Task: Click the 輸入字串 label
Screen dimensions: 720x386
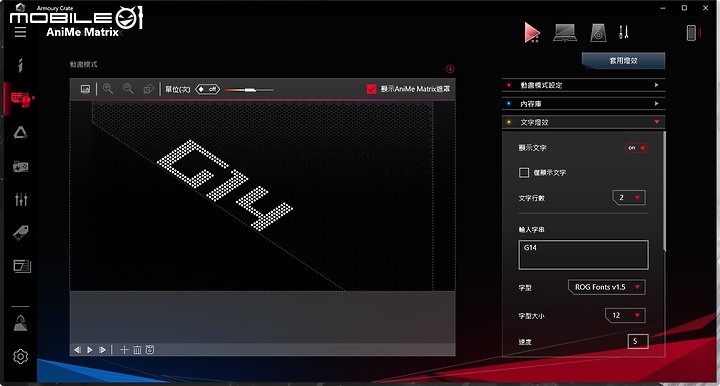Action: click(x=531, y=229)
